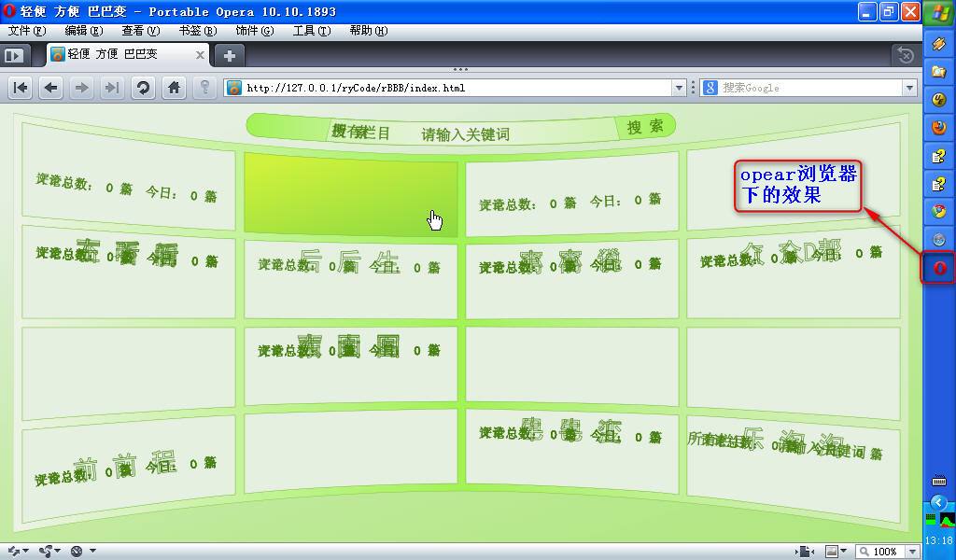Open a new tab with the plus button
The height and width of the screenshot is (560, 956).
(230, 56)
